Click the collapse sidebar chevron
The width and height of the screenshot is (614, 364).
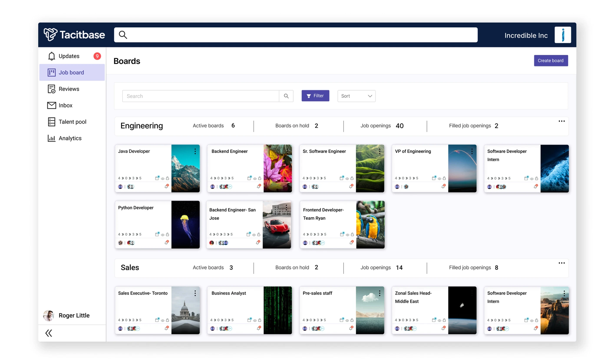[49, 333]
